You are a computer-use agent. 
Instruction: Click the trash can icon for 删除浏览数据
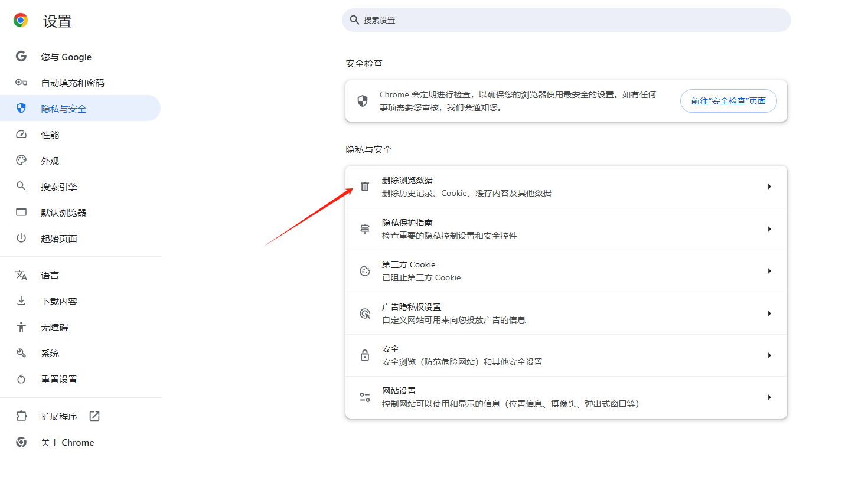pos(365,187)
